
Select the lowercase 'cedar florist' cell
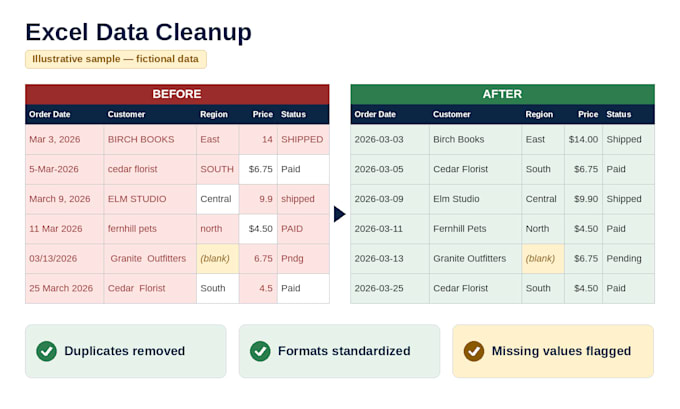click(x=150, y=169)
